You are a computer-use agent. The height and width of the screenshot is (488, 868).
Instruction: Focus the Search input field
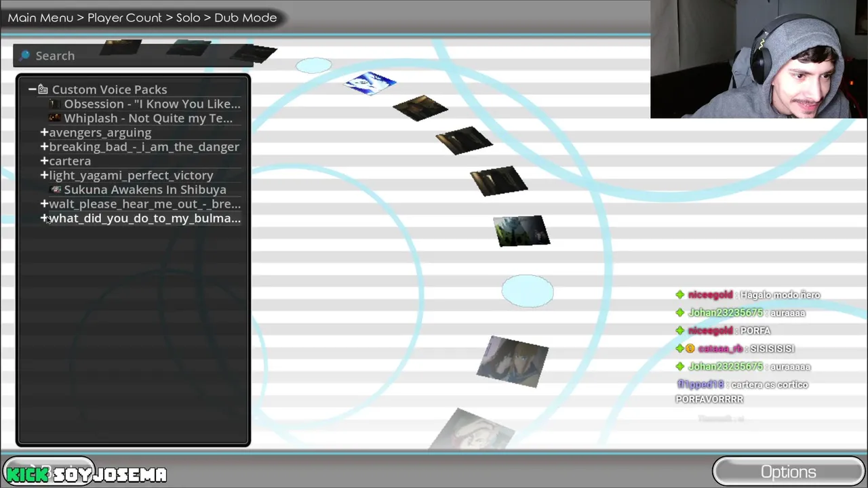click(x=133, y=56)
